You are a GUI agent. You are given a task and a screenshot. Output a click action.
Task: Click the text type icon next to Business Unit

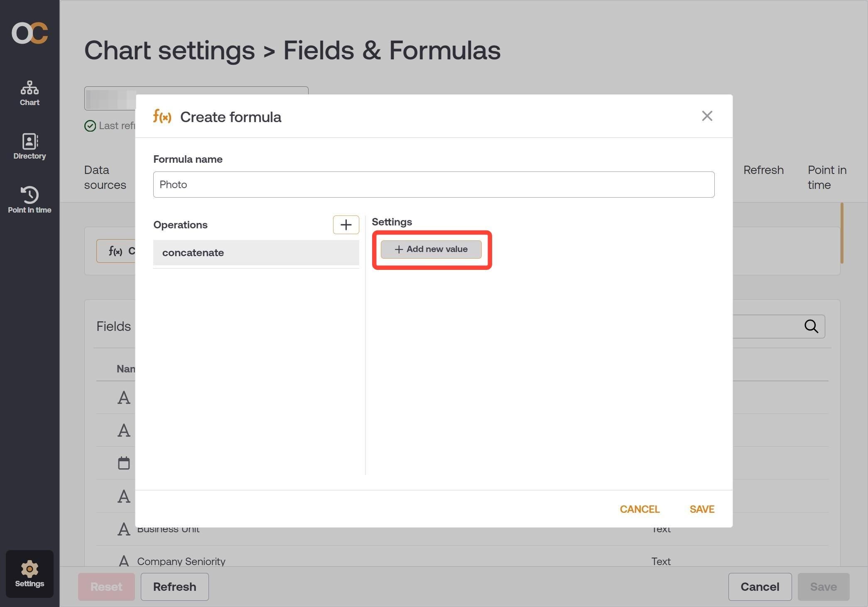[123, 529]
